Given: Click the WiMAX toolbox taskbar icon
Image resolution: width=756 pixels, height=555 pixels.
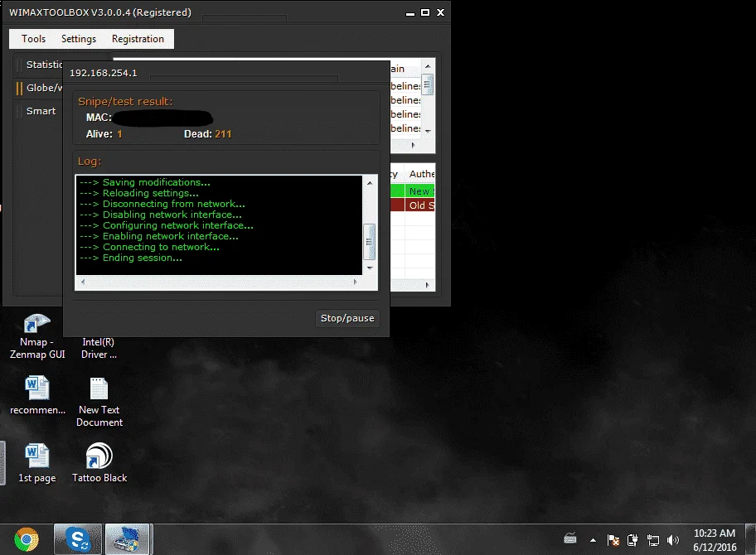Looking at the screenshot, I should tap(128, 539).
